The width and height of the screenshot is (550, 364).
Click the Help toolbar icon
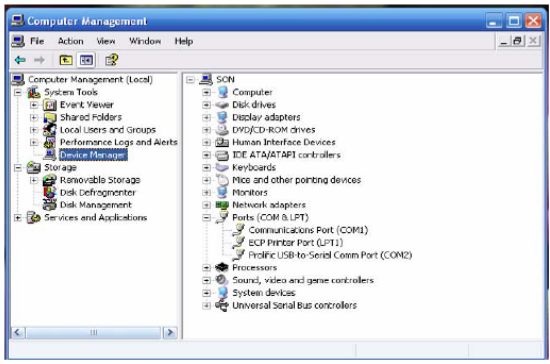click(112, 60)
